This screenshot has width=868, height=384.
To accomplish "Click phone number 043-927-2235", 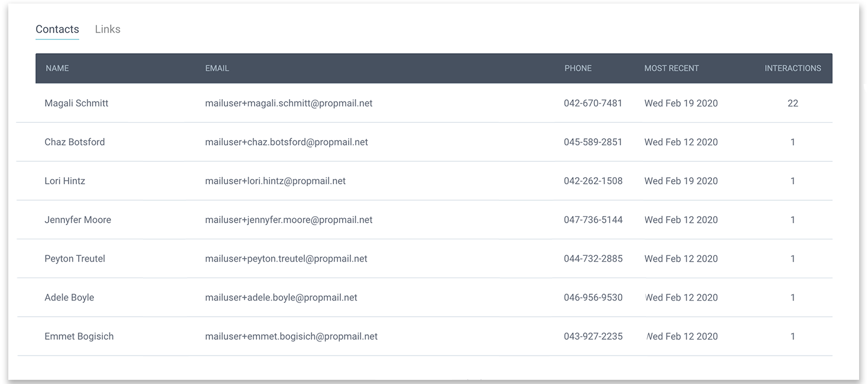I will (x=593, y=337).
